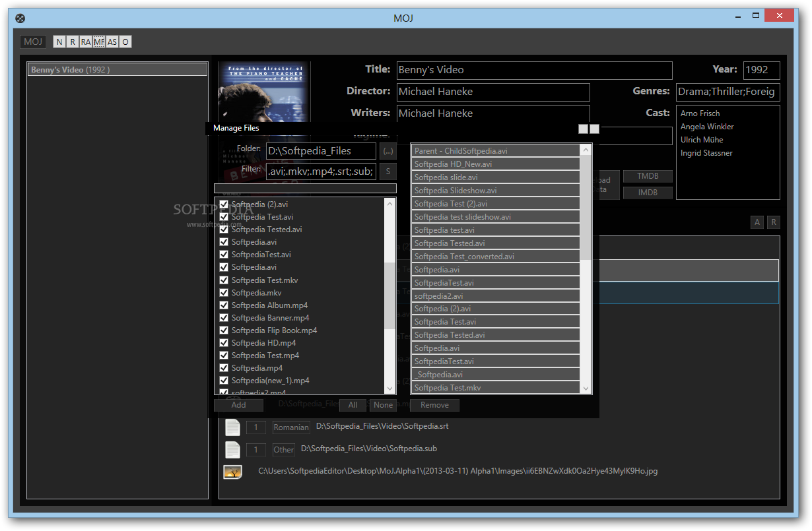
Task: Select softpedia2.avi in the added files list
Action: (x=496, y=296)
